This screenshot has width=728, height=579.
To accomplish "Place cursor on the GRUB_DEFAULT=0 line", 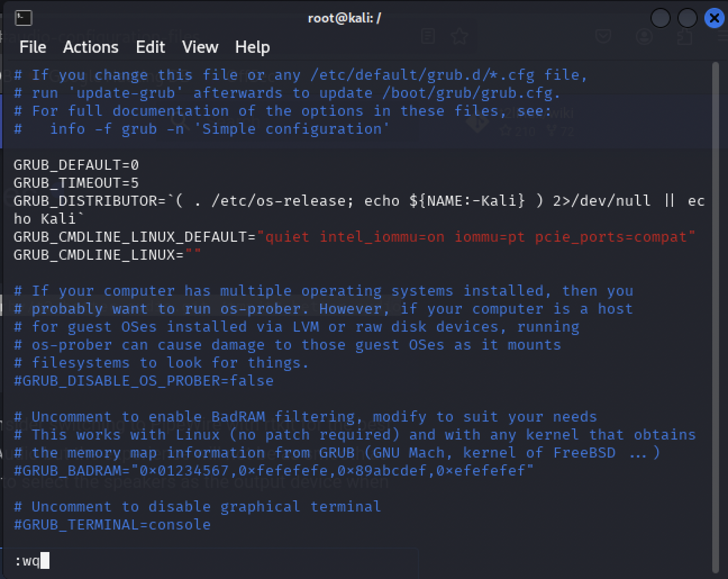I will [x=76, y=165].
